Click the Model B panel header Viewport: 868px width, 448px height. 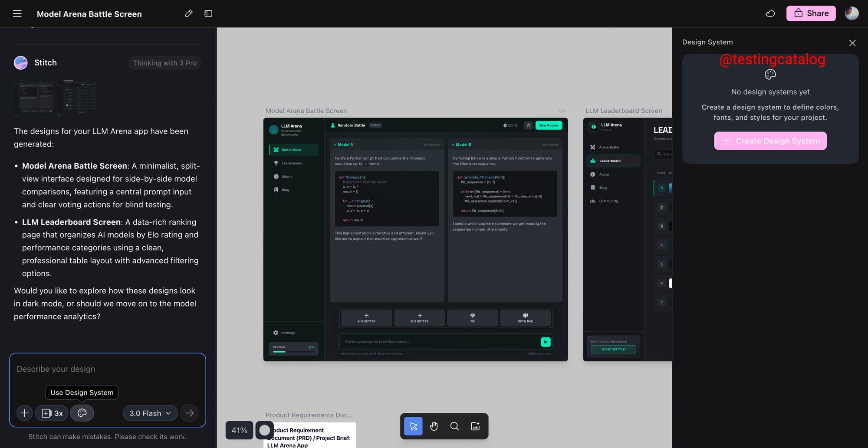pos(505,144)
